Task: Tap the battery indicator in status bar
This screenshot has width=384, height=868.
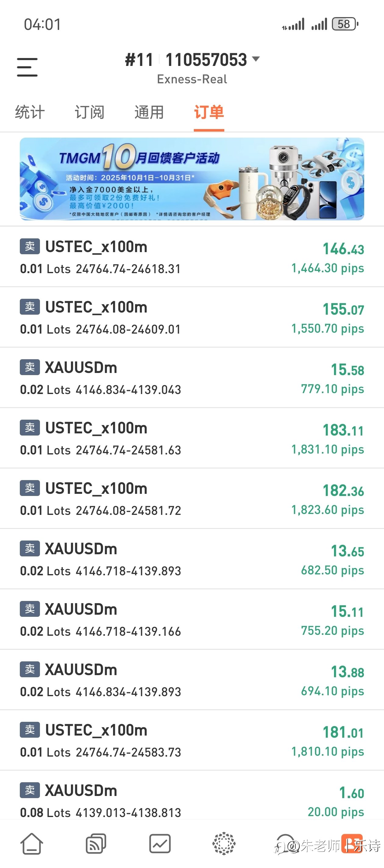Action: (x=345, y=24)
